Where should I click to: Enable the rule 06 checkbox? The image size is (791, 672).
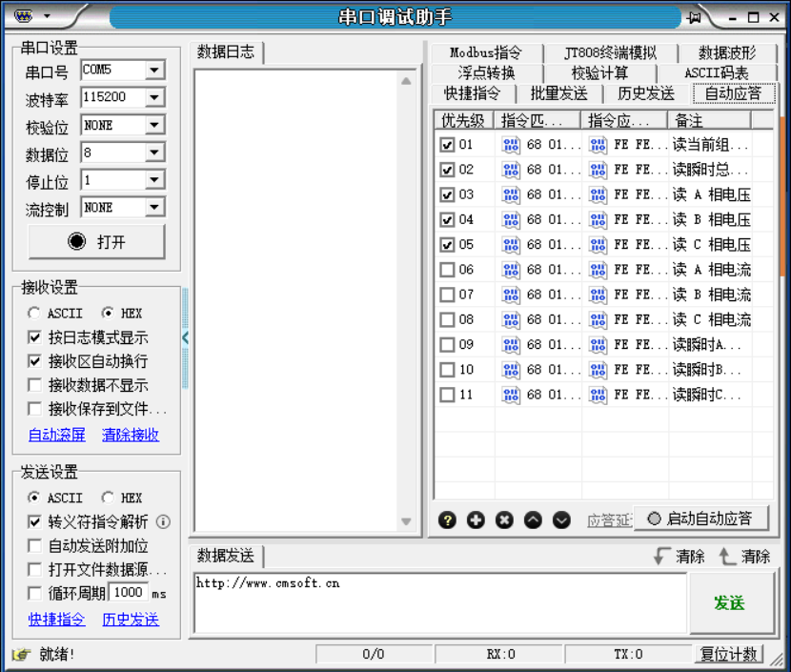pos(447,270)
